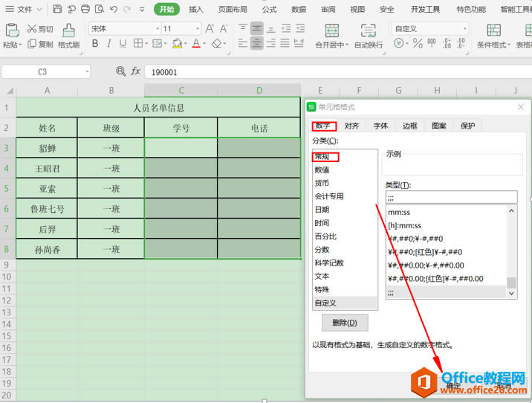532x403 pixels.
Task: Decrease font size with small A icon
Action: coord(223,29)
